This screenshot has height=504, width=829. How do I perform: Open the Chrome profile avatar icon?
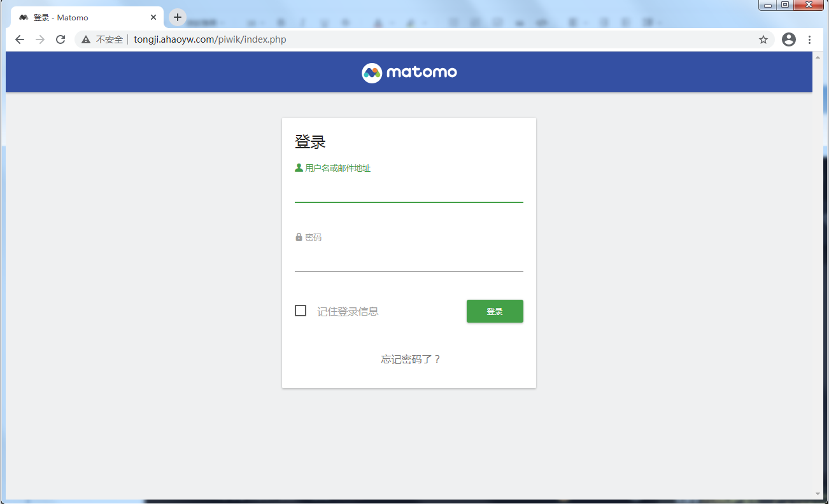pyautogui.click(x=789, y=39)
